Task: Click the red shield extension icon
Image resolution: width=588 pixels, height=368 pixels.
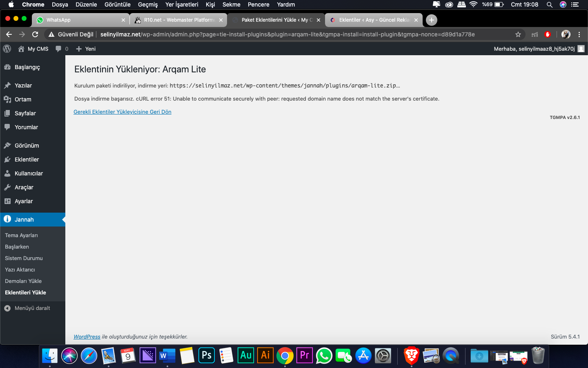Action: coord(548,34)
